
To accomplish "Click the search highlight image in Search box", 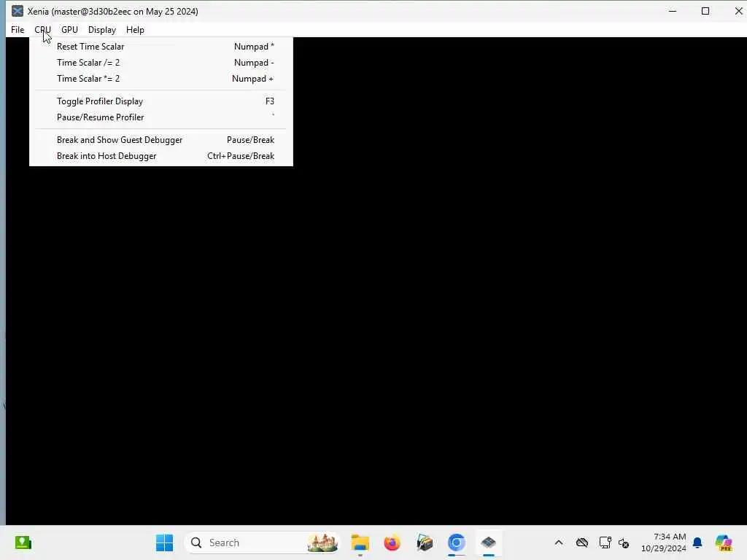I will point(322,542).
